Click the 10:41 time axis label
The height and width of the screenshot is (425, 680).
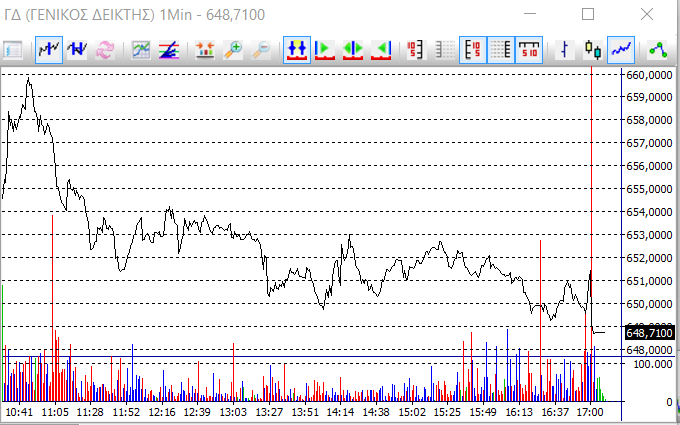20,412
